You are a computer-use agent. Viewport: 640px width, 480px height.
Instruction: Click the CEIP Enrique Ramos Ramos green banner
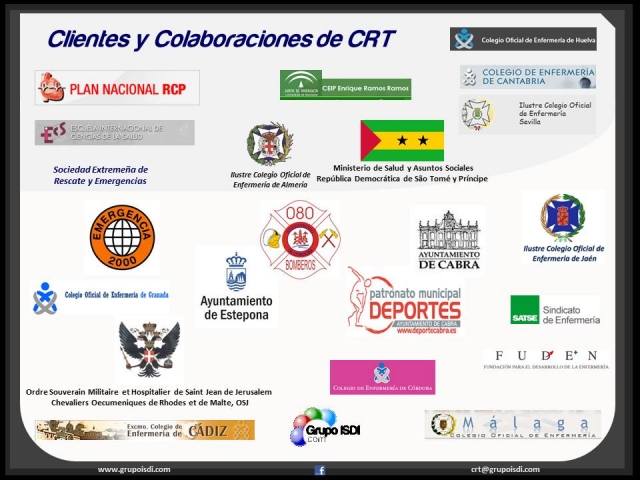coord(345,85)
